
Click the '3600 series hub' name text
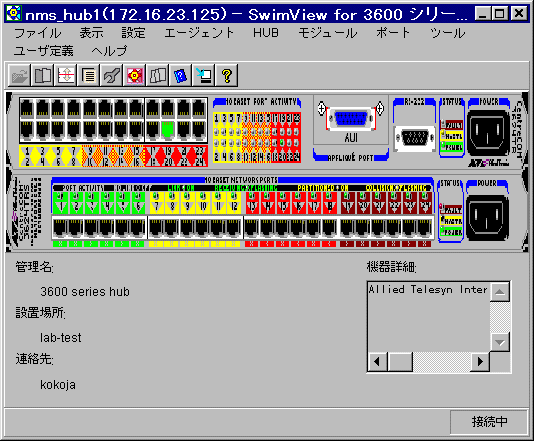[85, 292]
